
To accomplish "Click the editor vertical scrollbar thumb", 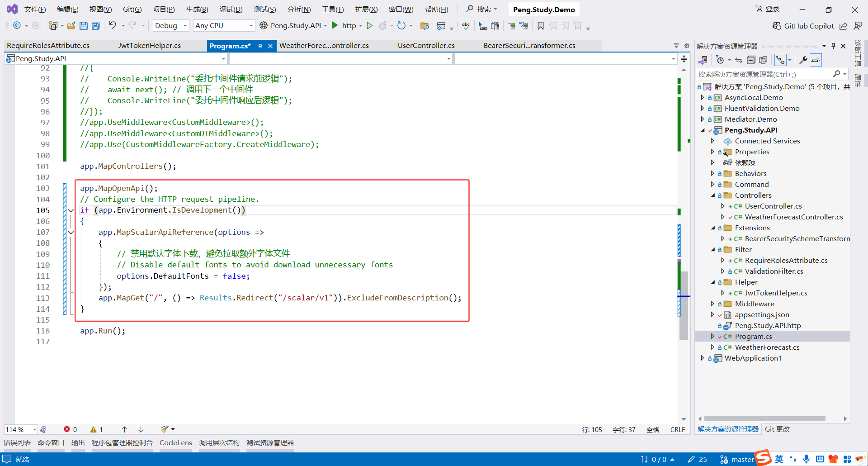I will tap(684, 305).
